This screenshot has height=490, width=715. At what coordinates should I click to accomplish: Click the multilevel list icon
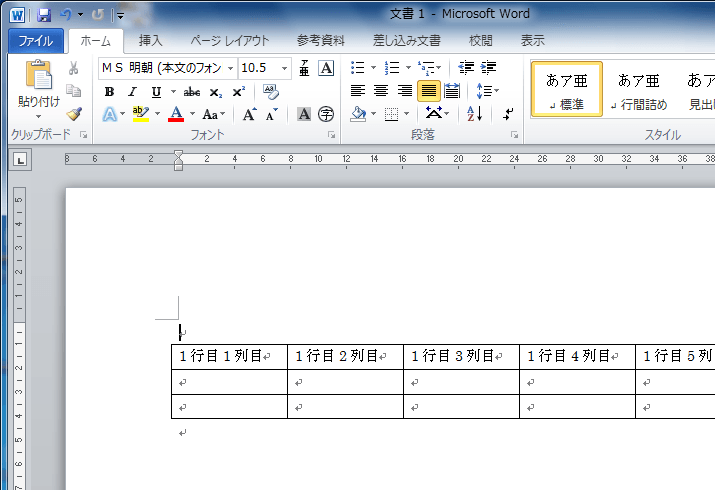click(426, 68)
